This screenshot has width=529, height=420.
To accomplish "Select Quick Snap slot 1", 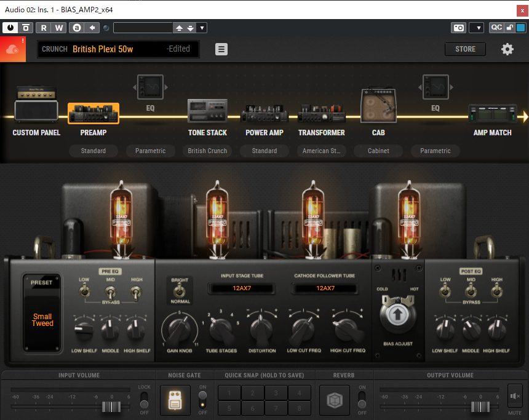I will (x=229, y=393).
